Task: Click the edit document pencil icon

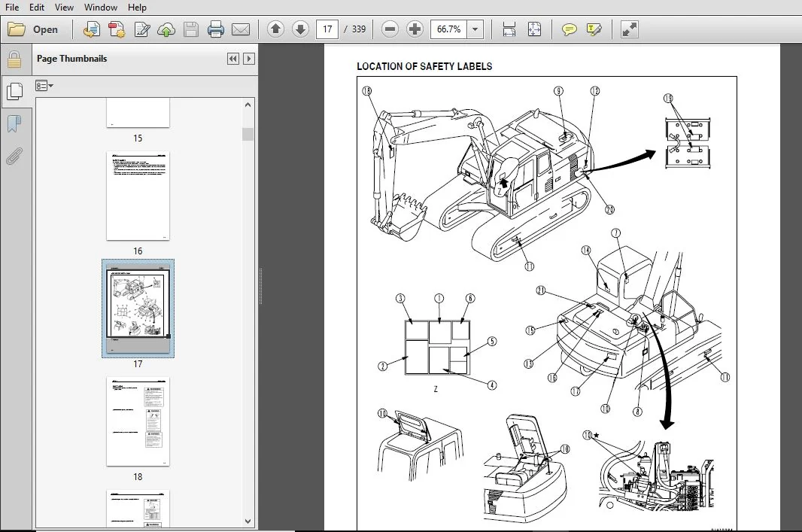Action: pyautogui.click(x=141, y=29)
